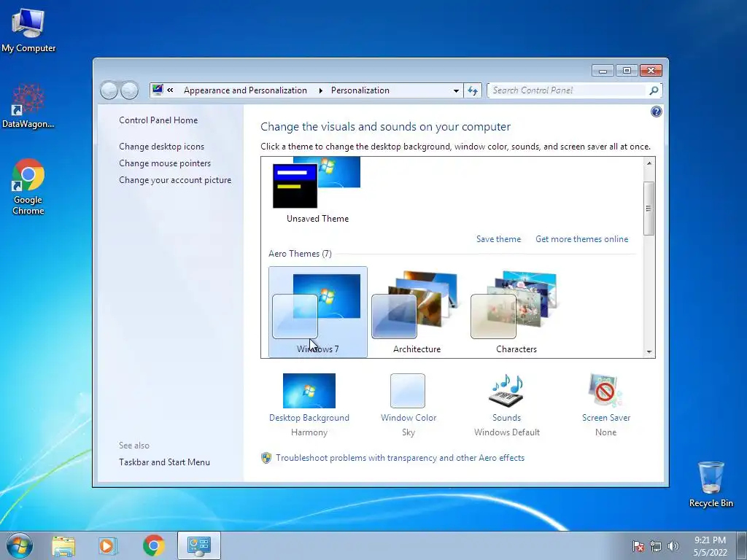Select the Recycle Bin desktop icon

coord(711,484)
